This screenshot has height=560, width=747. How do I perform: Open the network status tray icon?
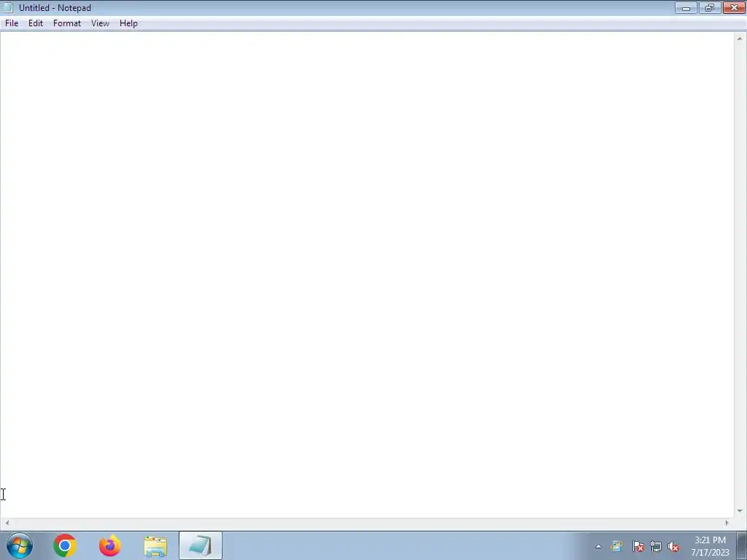pos(656,547)
